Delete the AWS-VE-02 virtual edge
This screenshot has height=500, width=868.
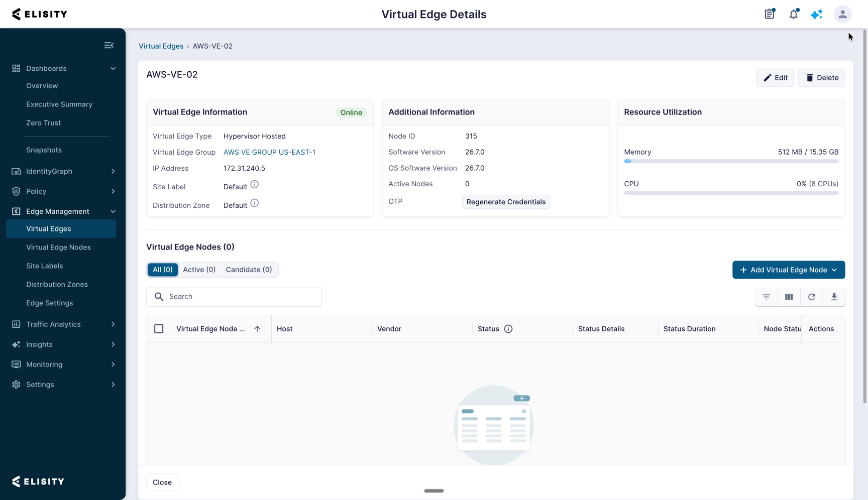tap(822, 78)
